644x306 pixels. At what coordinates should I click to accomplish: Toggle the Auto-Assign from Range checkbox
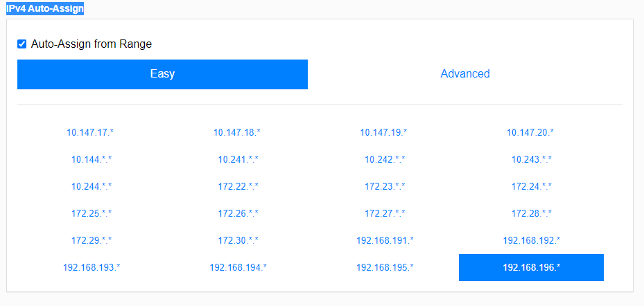(22, 44)
